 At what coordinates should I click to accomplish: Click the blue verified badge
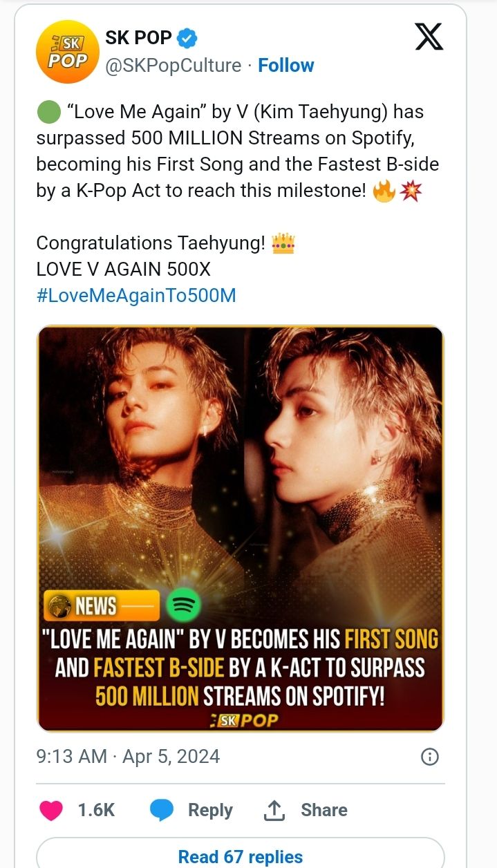[x=187, y=38]
